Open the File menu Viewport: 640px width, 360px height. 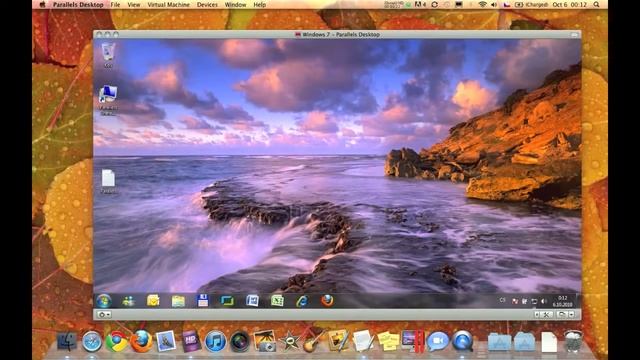[x=116, y=5]
